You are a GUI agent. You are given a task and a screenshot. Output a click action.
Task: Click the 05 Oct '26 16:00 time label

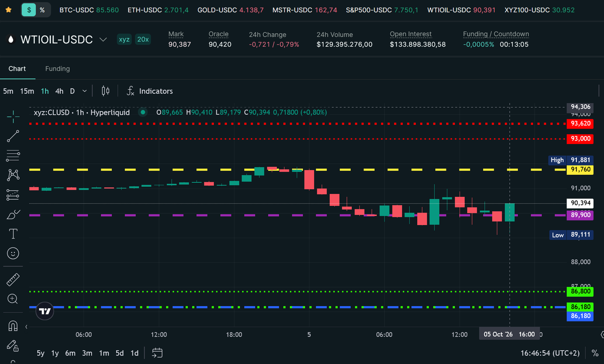point(509,334)
